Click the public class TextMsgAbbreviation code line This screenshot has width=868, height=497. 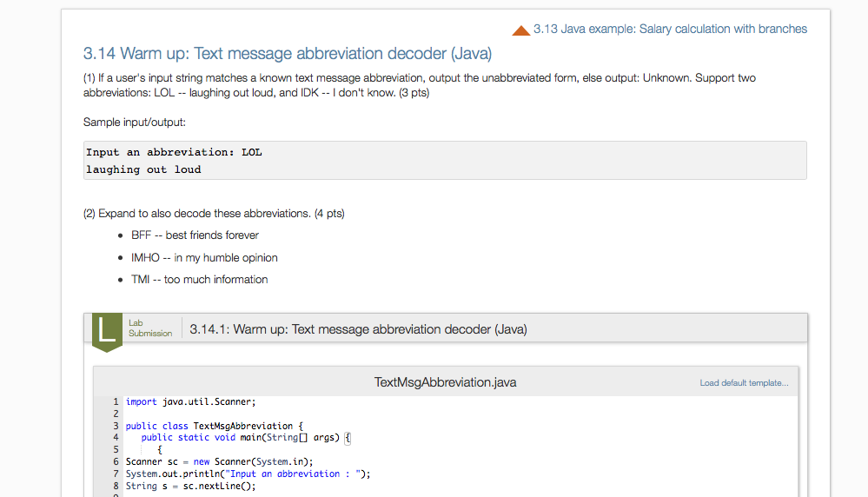[215, 426]
